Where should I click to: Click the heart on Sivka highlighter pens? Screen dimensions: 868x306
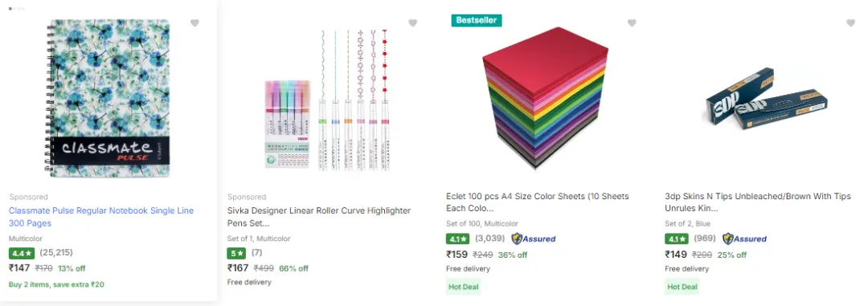[x=413, y=23]
